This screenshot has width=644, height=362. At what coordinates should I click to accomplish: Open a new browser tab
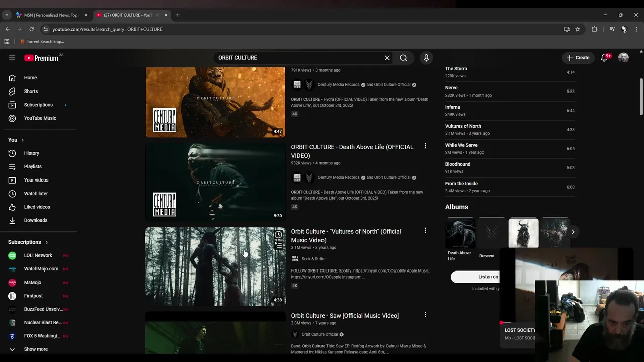pos(178,15)
